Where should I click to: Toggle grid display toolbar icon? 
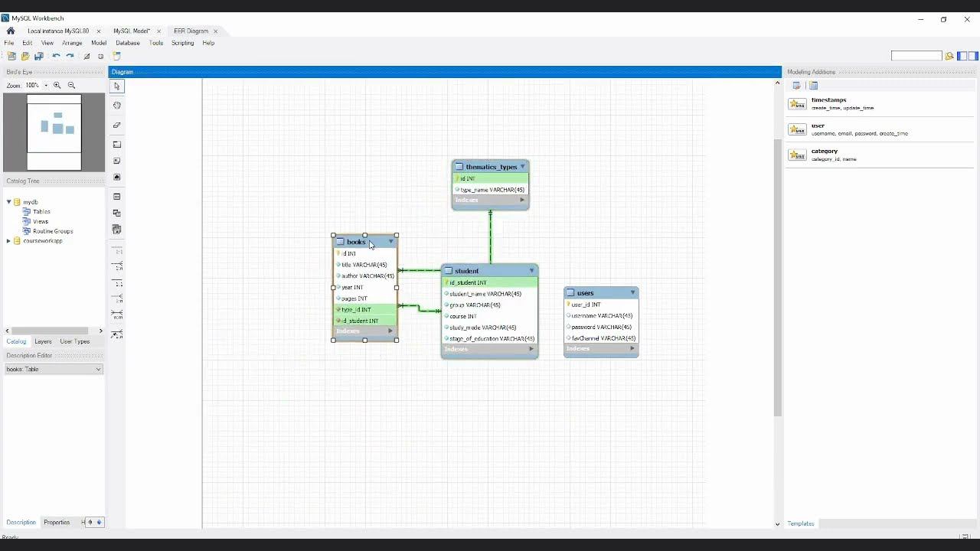click(x=87, y=56)
